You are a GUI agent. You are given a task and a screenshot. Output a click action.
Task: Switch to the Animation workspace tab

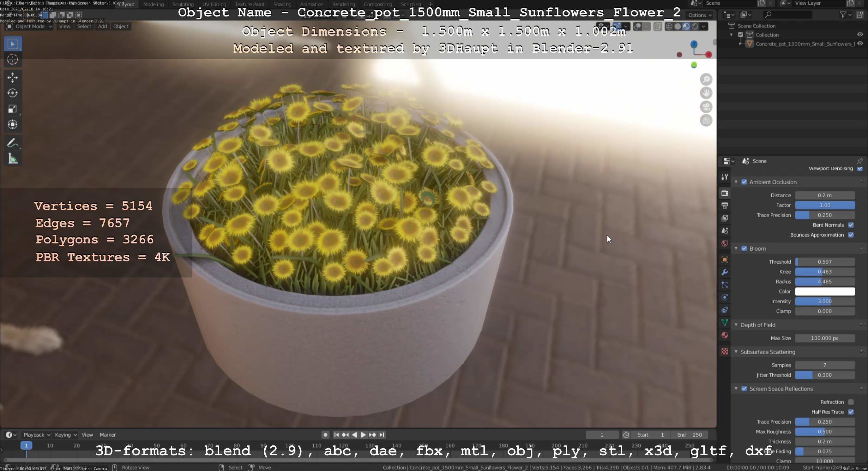click(311, 4)
